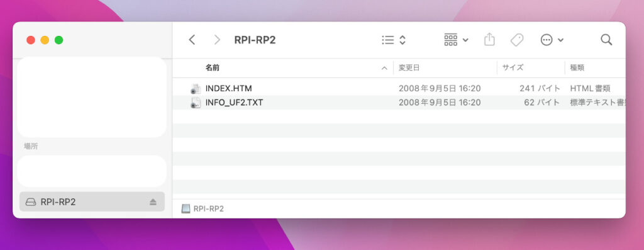This screenshot has width=644, height=250.
Task: Select RPI-RP2 drive in the sidebar
Action: point(92,202)
